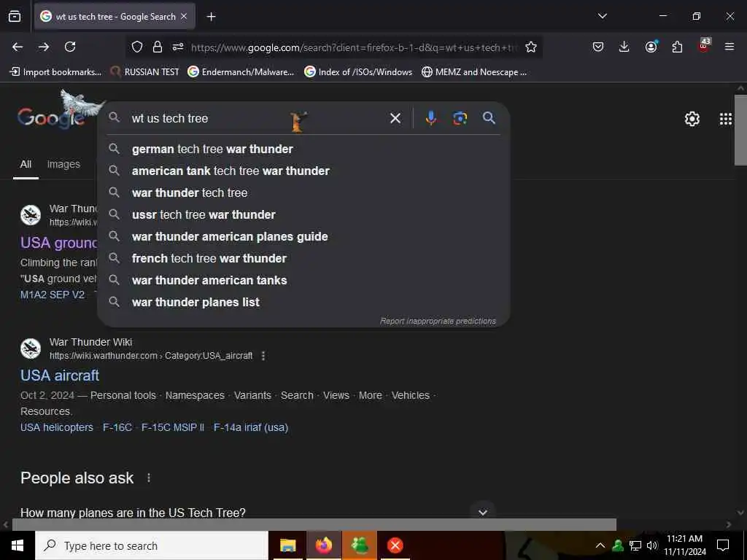This screenshot has width=747, height=560.
Task: Open a new tab with plus button
Action: coord(211,17)
